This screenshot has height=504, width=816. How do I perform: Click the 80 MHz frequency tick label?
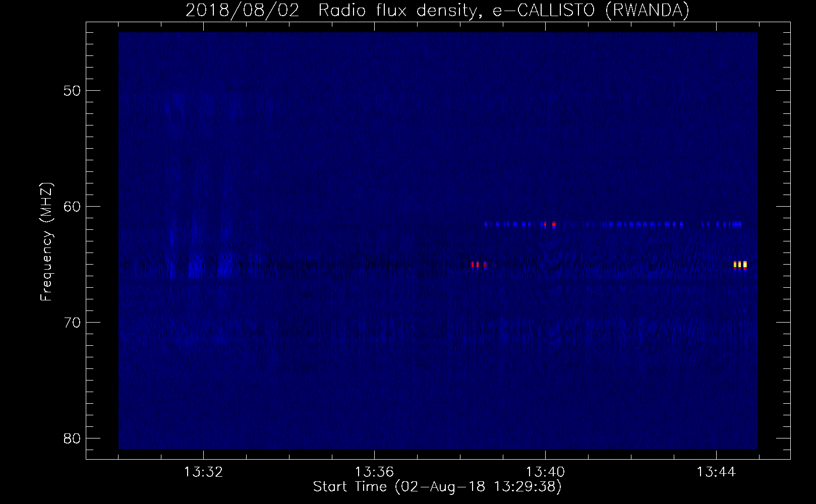point(72,438)
